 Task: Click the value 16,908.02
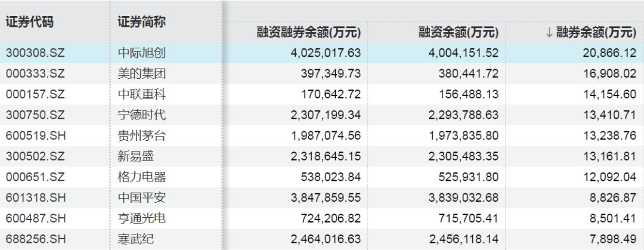[609, 73]
